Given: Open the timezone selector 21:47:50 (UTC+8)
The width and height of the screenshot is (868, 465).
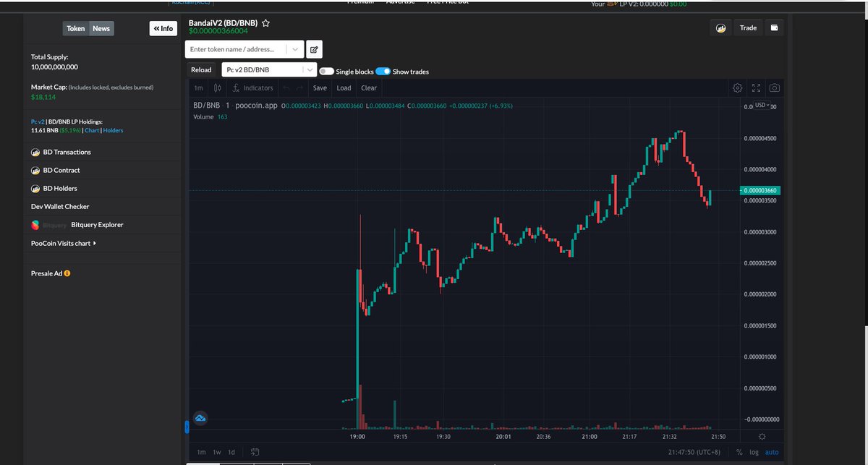Looking at the screenshot, I should pos(694,452).
